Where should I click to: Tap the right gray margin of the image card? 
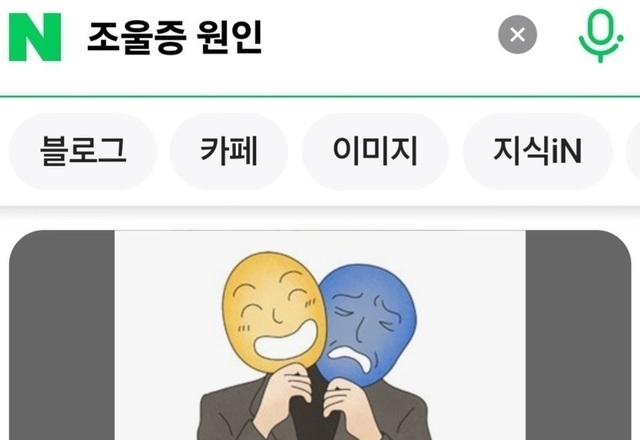[x=578, y=335]
